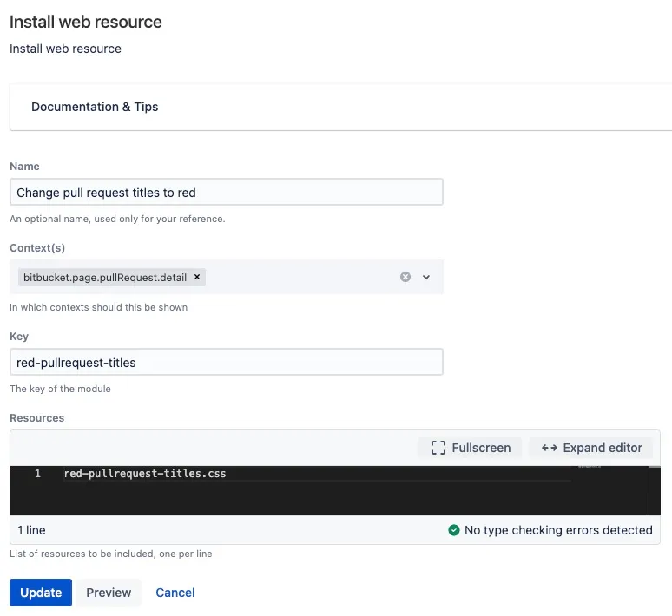This screenshot has width=672, height=616.
Task: Click the Update button
Action: point(41,593)
